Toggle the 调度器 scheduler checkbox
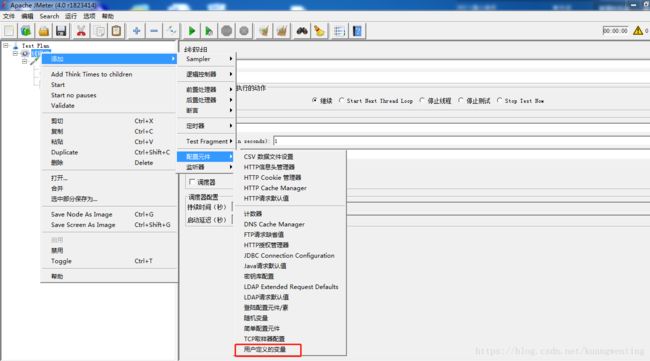Screen dimensions: 650x361 coord(192,182)
